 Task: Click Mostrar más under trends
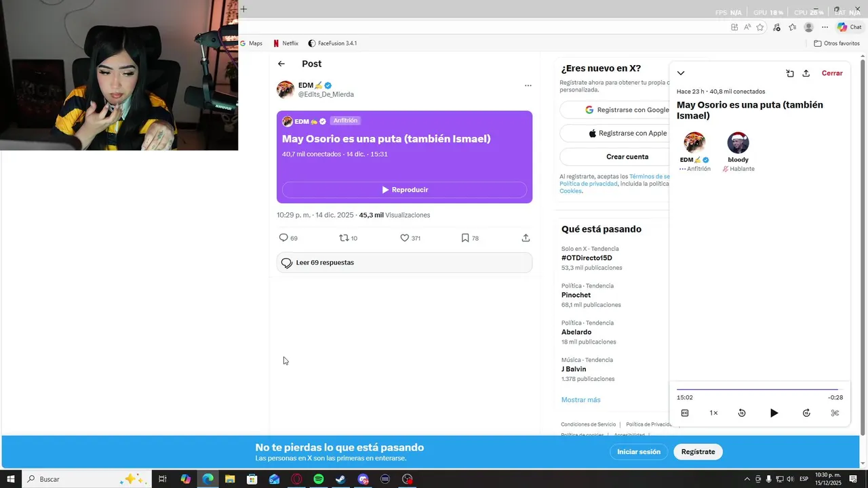pyautogui.click(x=580, y=400)
